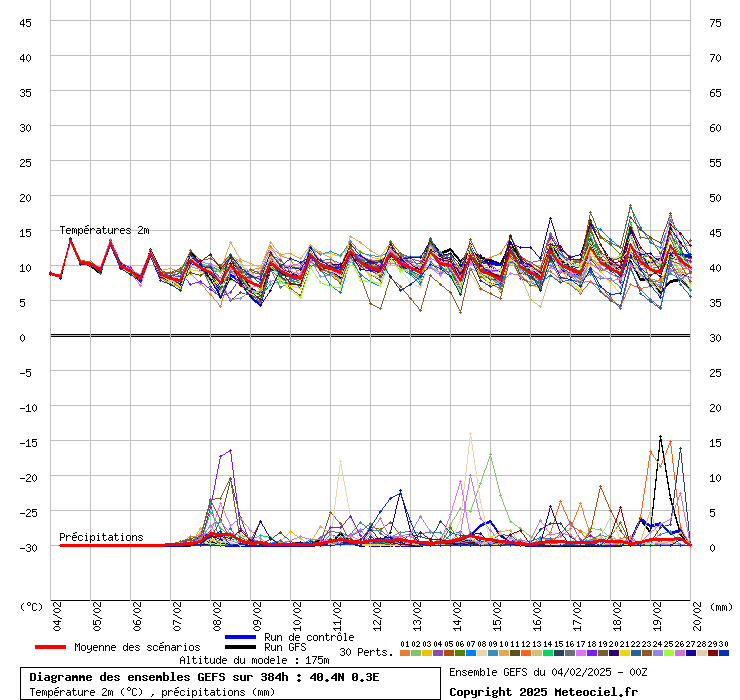Image resolution: width=740 pixels, height=700 pixels.
Task: Click the Diagramme des ensembles GEFS title
Action: [204, 677]
